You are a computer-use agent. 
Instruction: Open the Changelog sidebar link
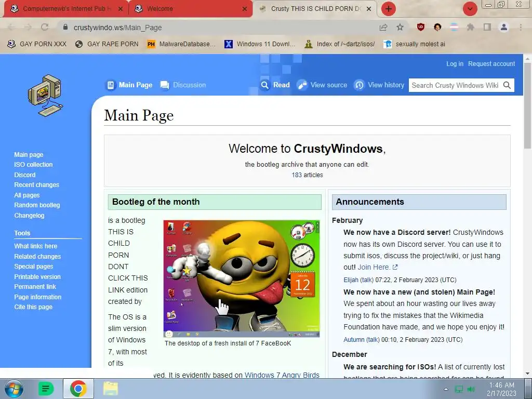click(29, 216)
